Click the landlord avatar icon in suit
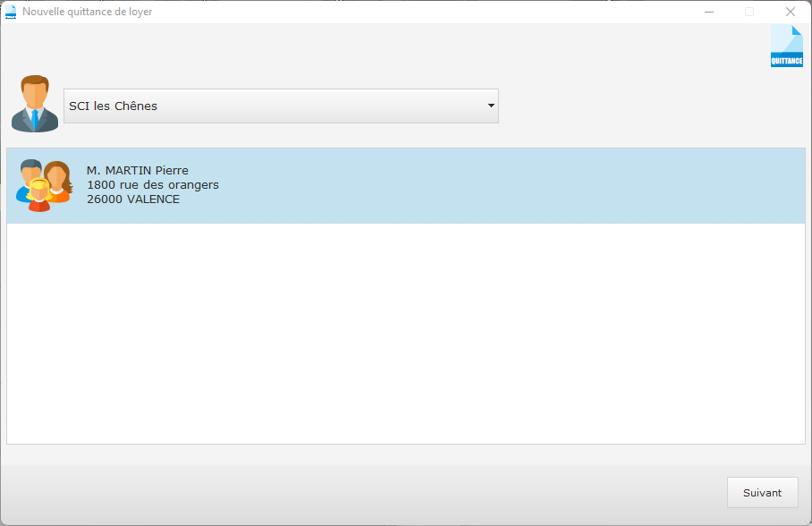This screenshot has height=526, width=812. point(35,104)
